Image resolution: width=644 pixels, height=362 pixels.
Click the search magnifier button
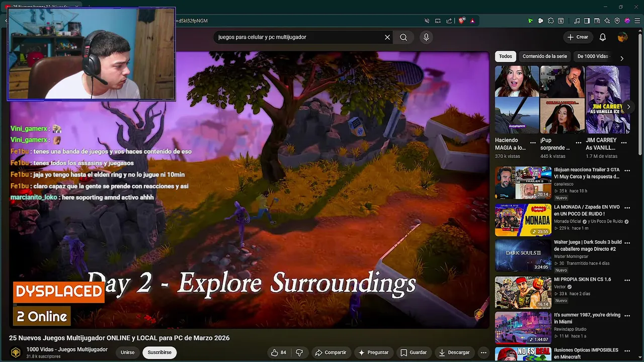pyautogui.click(x=404, y=37)
